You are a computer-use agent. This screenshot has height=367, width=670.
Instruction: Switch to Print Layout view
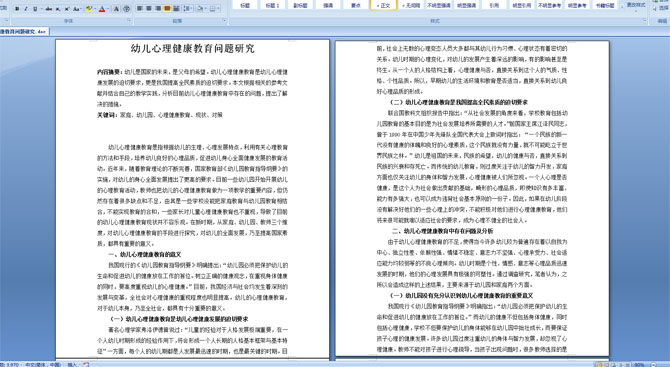point(600,364)
